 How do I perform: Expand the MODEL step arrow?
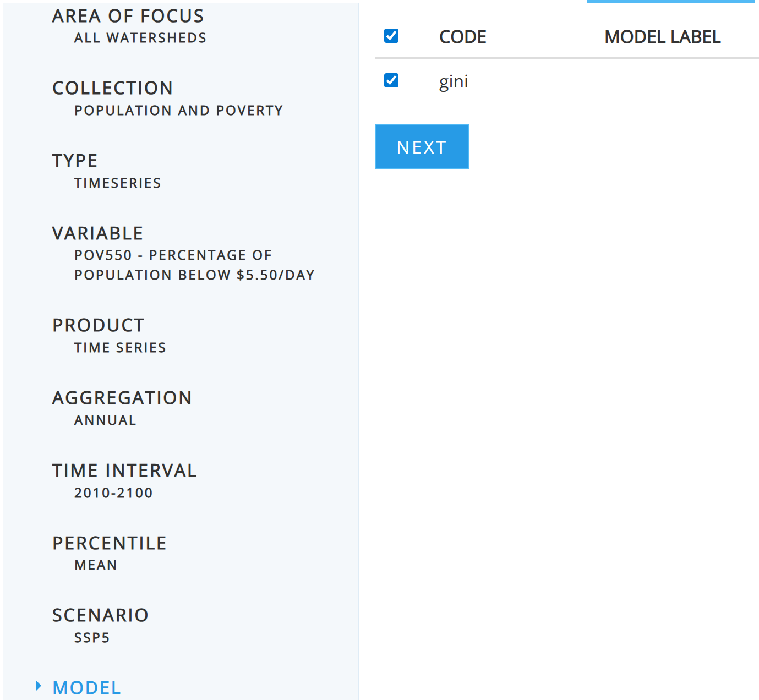(x=38, y=686)
